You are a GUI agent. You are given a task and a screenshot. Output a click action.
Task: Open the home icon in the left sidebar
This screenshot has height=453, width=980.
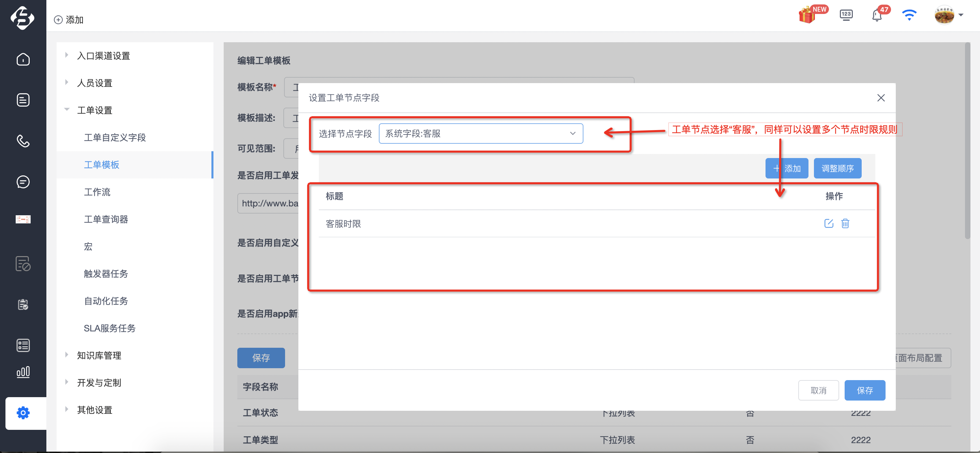[23, 59]
